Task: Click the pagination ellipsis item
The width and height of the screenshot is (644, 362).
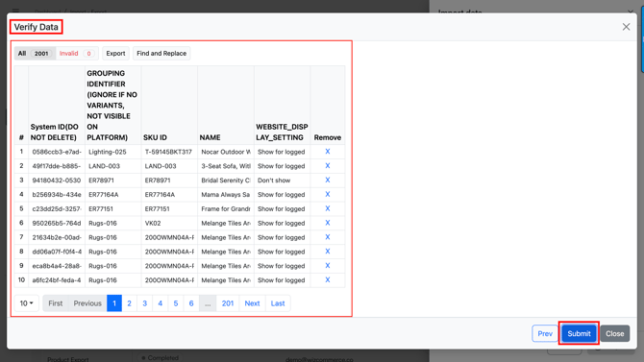Action: point(208,303)
